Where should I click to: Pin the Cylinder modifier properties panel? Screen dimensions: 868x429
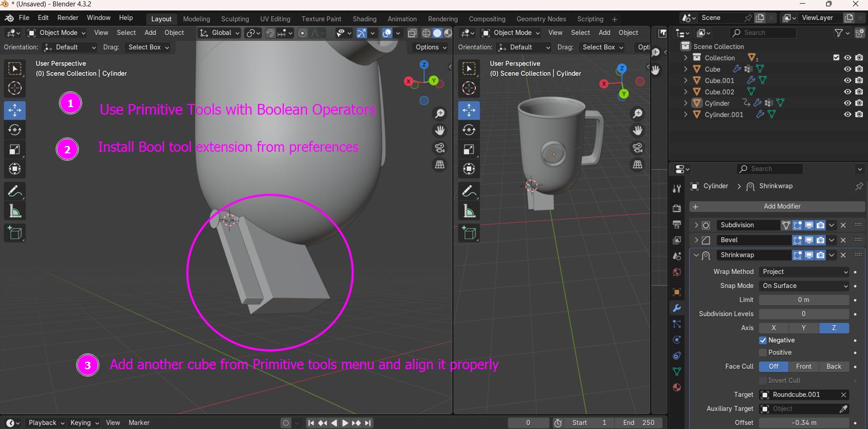[x=859, y=186]
